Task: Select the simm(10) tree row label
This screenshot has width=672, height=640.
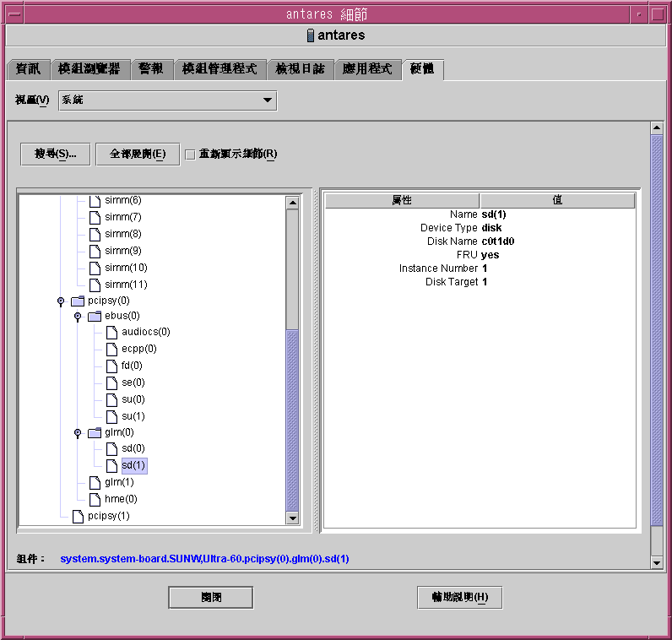Action: coord(126,268)
